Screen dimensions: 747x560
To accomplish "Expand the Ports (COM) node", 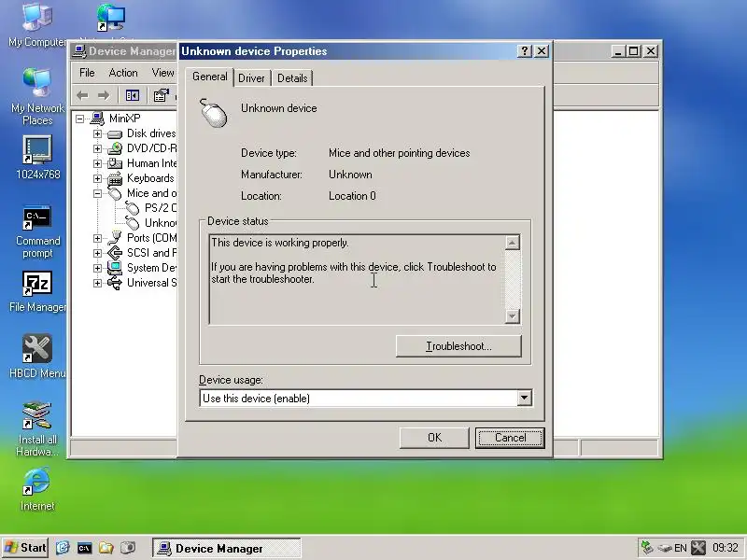I will click(x=98, y=238).
